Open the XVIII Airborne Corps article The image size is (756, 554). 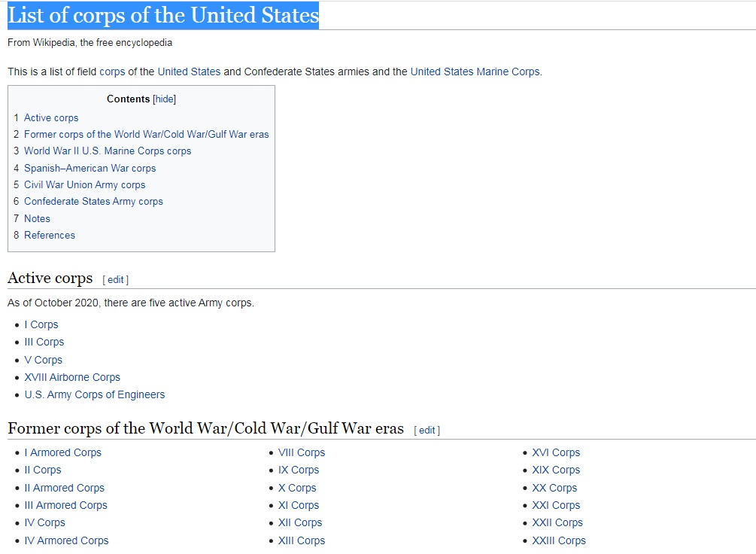72,377
